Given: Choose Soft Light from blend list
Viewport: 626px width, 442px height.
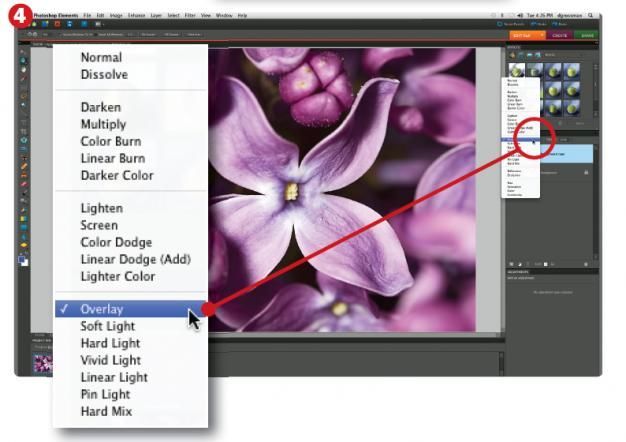Looking at the screenshot, I should click(x=108, y=326).
